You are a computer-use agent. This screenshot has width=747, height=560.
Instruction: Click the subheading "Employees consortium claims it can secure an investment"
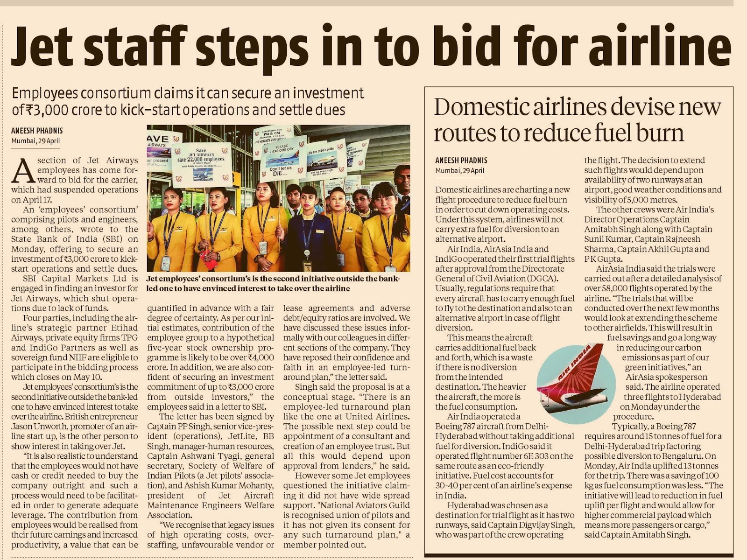[188, 93]
